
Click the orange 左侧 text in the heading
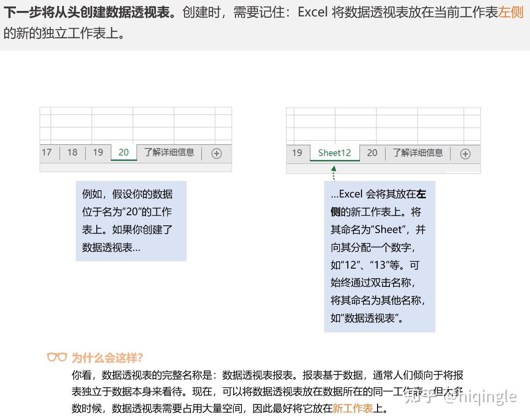(511, 12)
